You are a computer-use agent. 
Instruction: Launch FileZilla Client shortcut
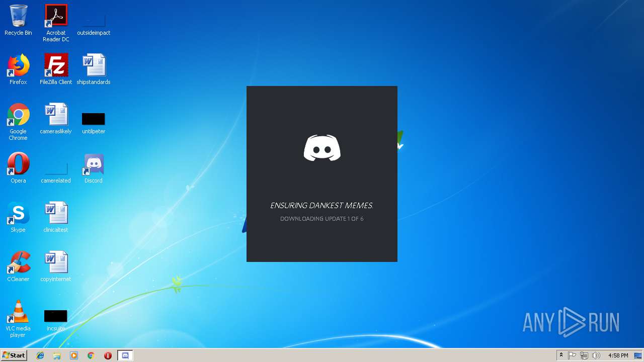[x=56, y=69]
